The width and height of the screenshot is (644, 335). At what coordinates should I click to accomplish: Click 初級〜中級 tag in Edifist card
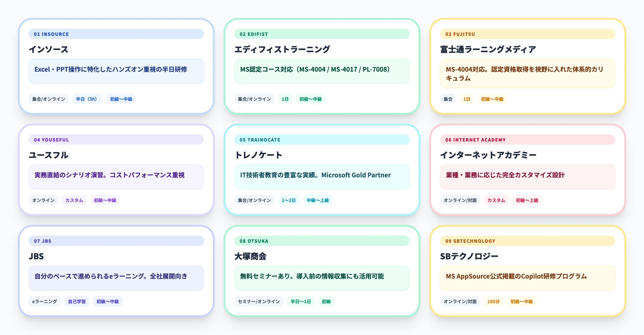(311, 99)
